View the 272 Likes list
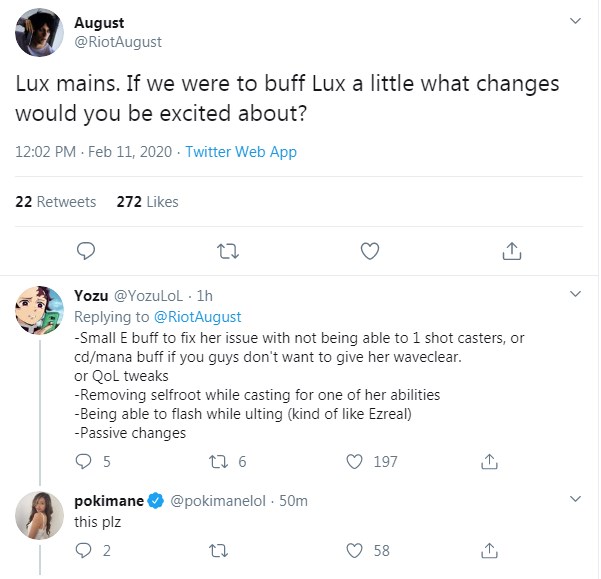Image resolution: width=601 pixels, height=579 pixels. click(147, 202)
